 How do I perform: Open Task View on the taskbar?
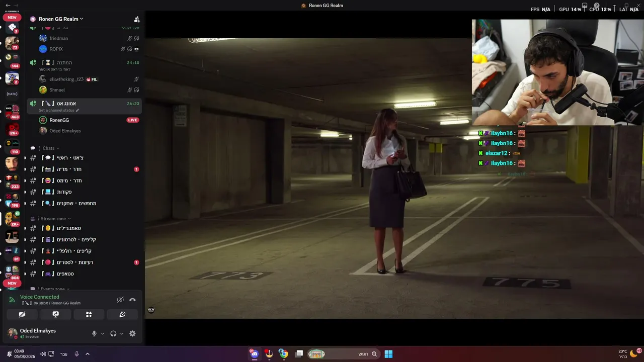pos(299,354)
